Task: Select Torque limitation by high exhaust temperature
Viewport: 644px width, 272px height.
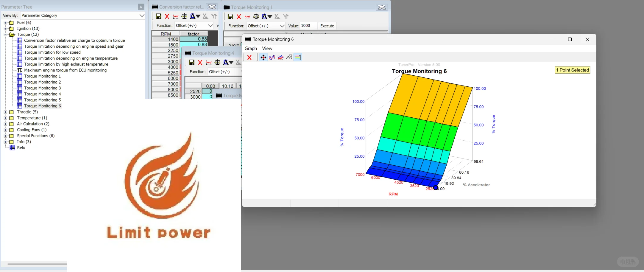Action: tap(66, 64)
